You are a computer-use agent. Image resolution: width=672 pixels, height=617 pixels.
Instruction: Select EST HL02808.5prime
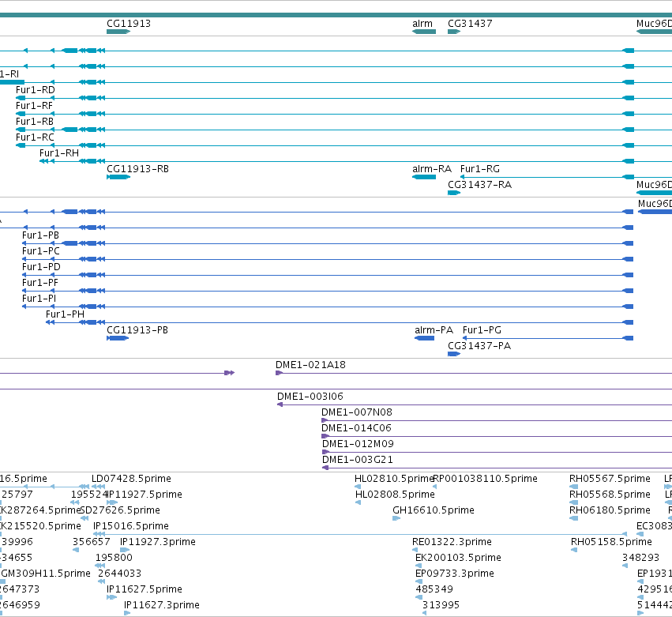[x=395, y=495]
